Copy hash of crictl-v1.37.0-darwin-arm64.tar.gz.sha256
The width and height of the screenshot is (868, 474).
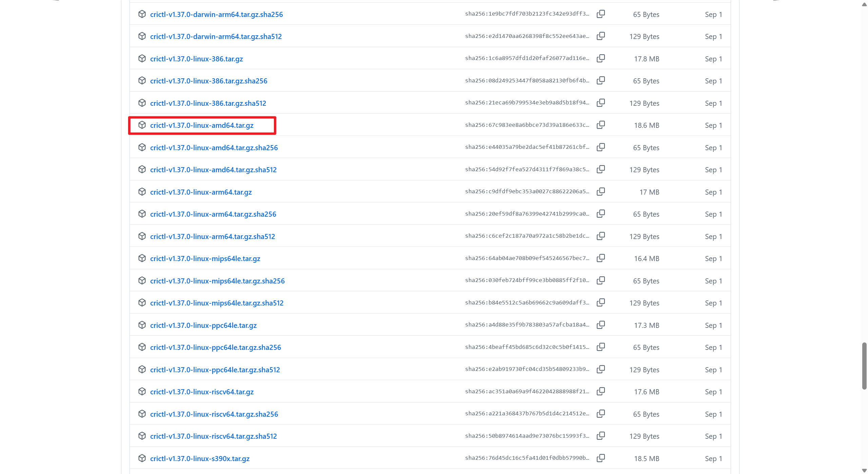coord(600,14)
